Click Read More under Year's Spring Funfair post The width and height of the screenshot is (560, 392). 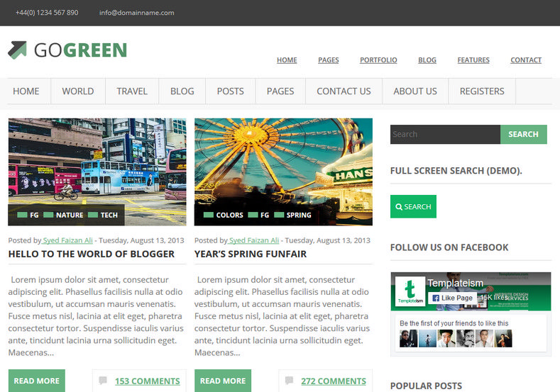tap(222, 380)
